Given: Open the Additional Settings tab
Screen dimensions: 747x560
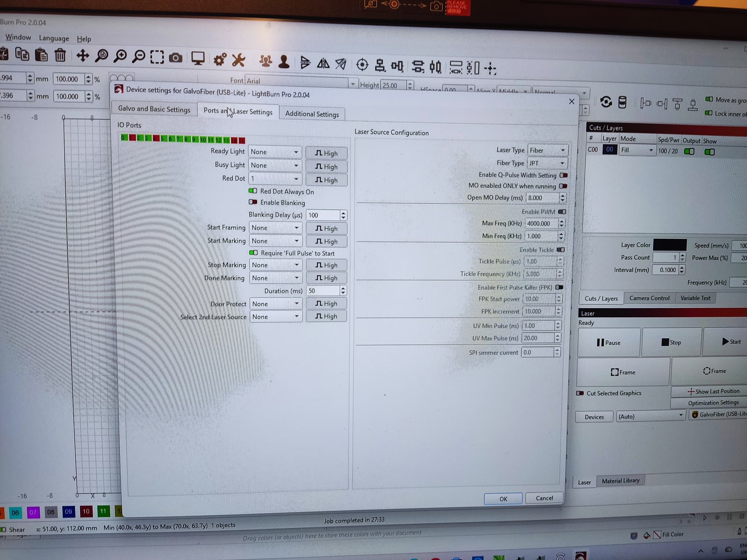Looking at the screenshot, I should [312, 114].
